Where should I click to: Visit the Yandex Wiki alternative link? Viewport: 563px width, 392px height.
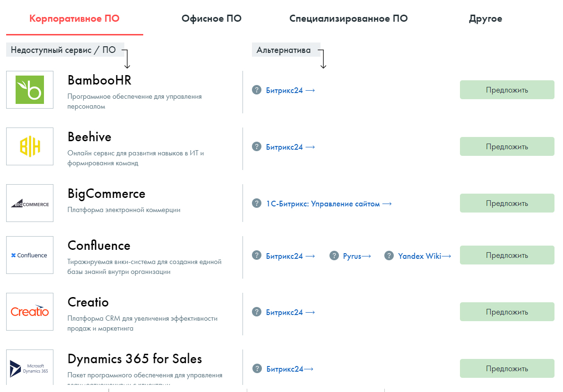[424, 256]
